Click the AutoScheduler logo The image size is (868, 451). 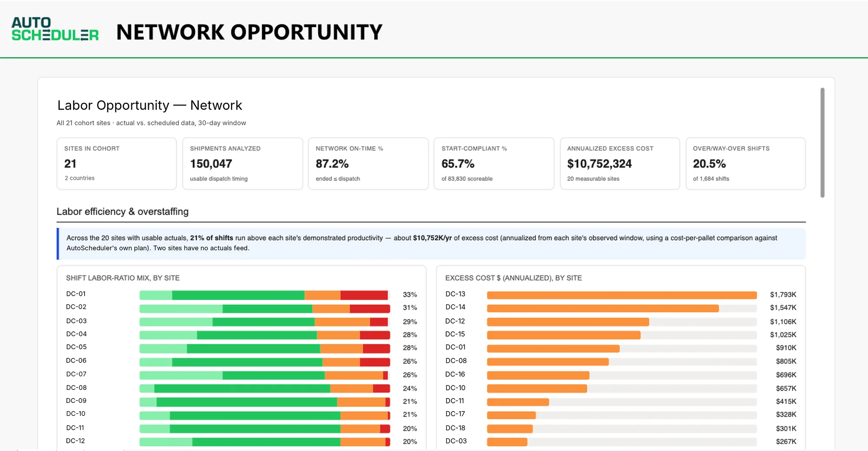coord(55,29)
